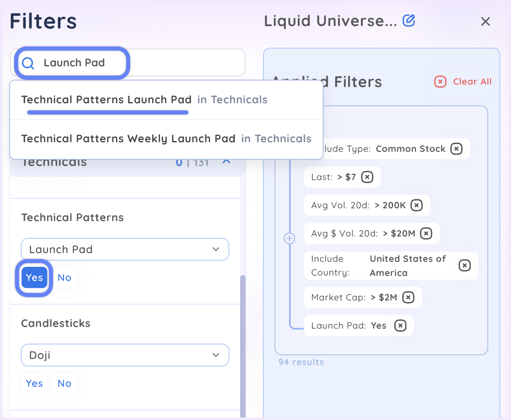Open the Candlesticks dropdown showing Doji

pos(125,355)
